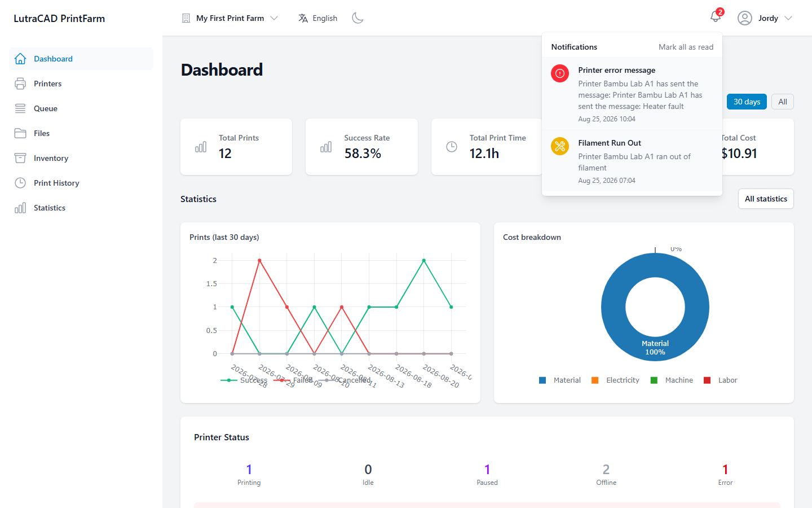Toggle the Success series in chart legend

click(244, 380)
